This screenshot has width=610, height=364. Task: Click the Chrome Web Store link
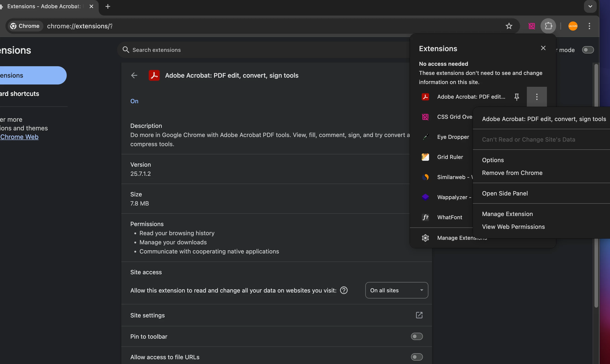(19, 137)
